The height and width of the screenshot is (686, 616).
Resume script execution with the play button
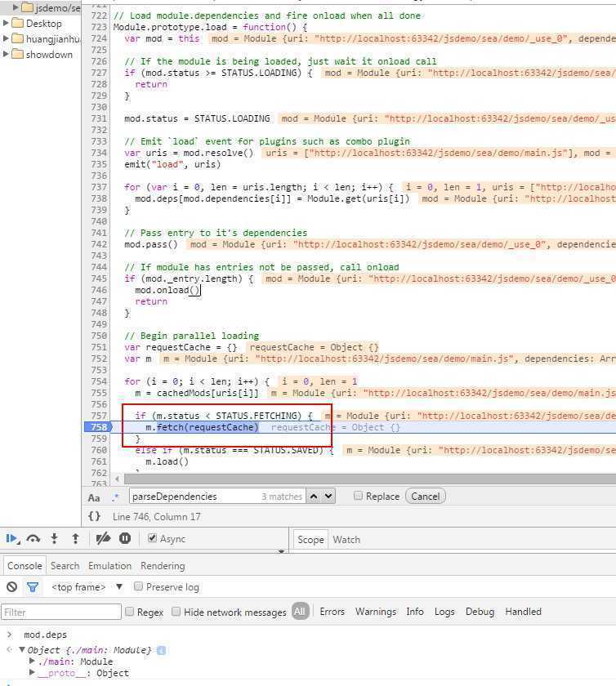pyautogui.click(x=12, y=539)
